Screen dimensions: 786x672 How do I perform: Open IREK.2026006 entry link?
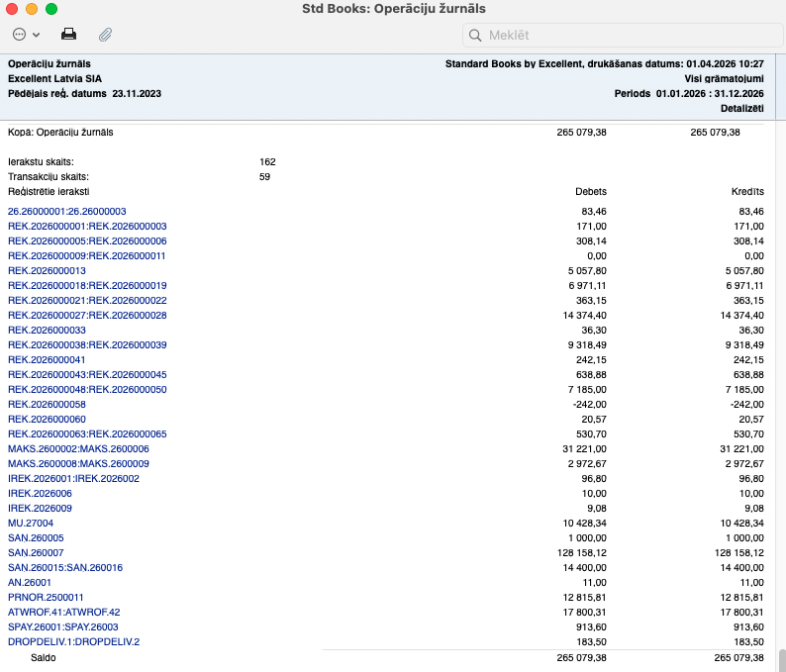pos(40,494)
